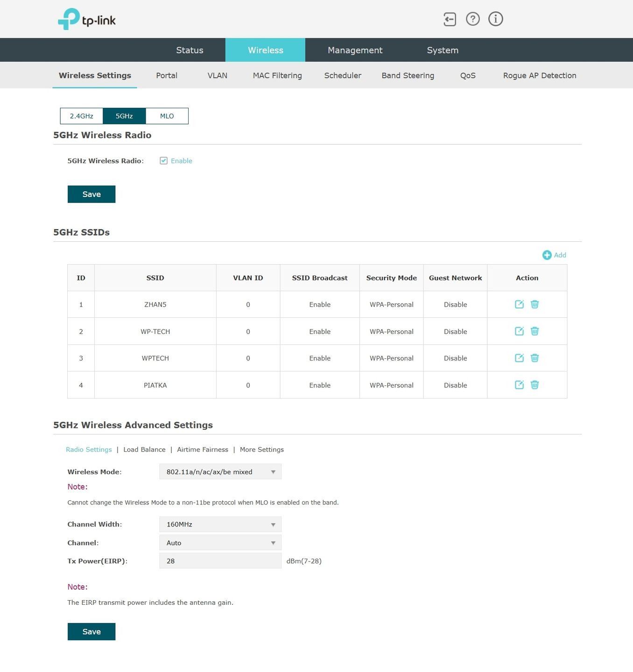Switch to the MLO band option
633x672 pixels.
point(167,116)
